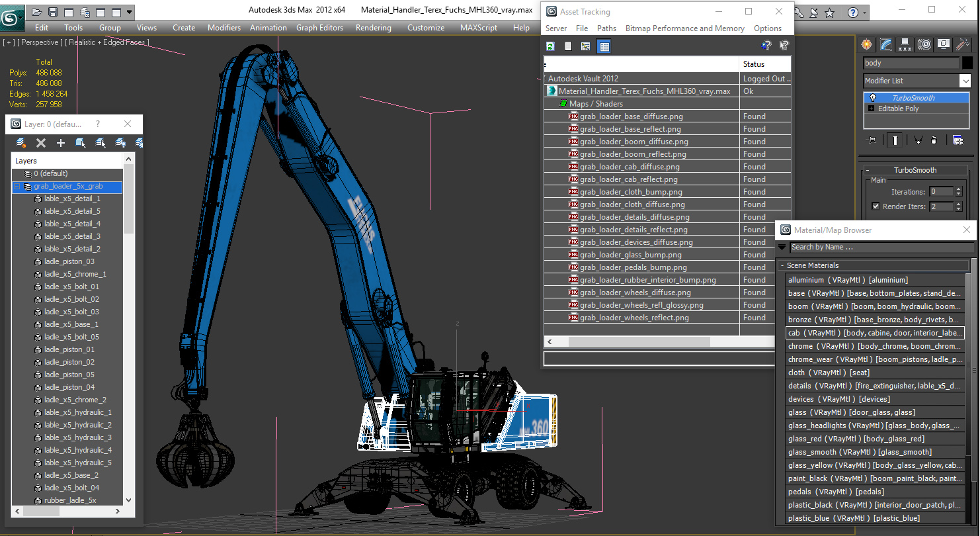The image size is (980, 536).
Task: Click Add Selected Objects plus icon
Action: tap(61, 142)
